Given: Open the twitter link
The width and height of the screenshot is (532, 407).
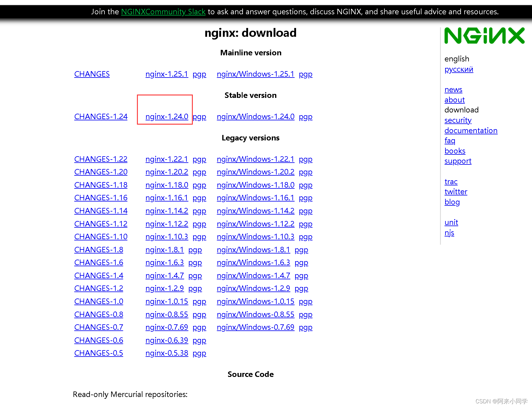Looking at the screenshot, I should (456, 192).
